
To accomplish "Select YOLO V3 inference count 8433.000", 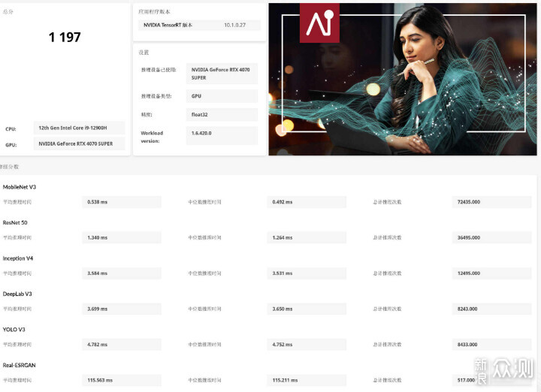I will (491, 345).
